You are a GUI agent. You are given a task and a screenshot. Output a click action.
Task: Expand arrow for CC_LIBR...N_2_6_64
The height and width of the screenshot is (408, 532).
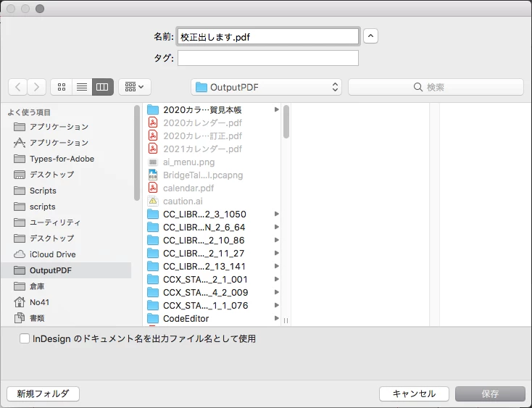tap(277, 227)
